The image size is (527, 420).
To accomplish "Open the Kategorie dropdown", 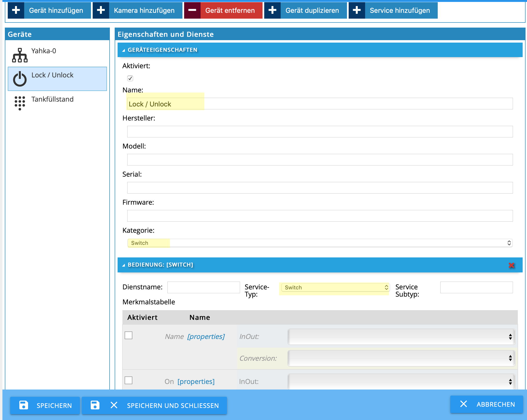I will 320,243.
